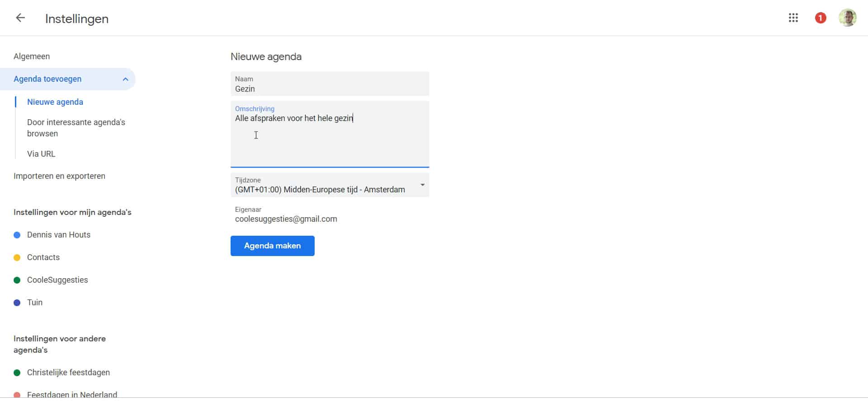The width and height of the screenshot is (868, 401).
Task: Click the green CooleSuggesties color dot
Action: tap(17, 280)
